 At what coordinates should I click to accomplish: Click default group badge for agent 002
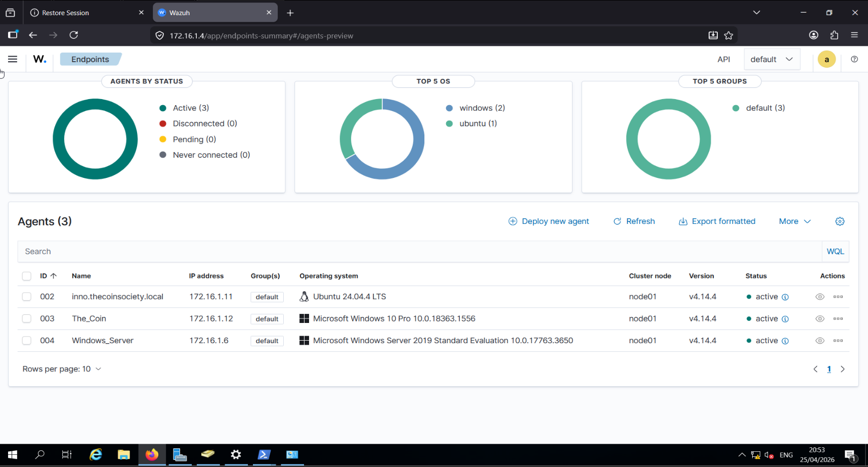click(x=267, y=297)
